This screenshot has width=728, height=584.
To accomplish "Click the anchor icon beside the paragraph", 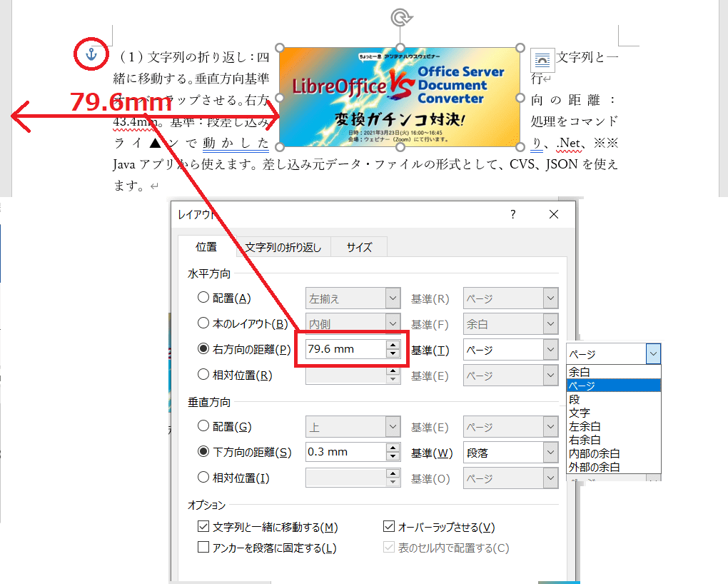I will click(91, 54).
